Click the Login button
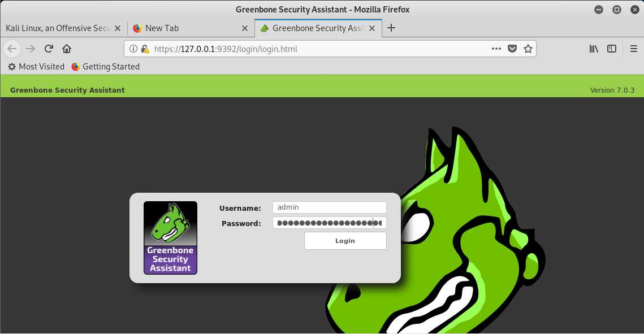The image size is (644, 334). tap(345, 241)
